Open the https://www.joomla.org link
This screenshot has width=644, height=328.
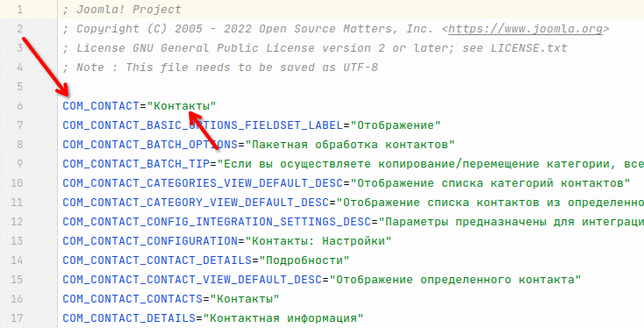pos(526,29)
